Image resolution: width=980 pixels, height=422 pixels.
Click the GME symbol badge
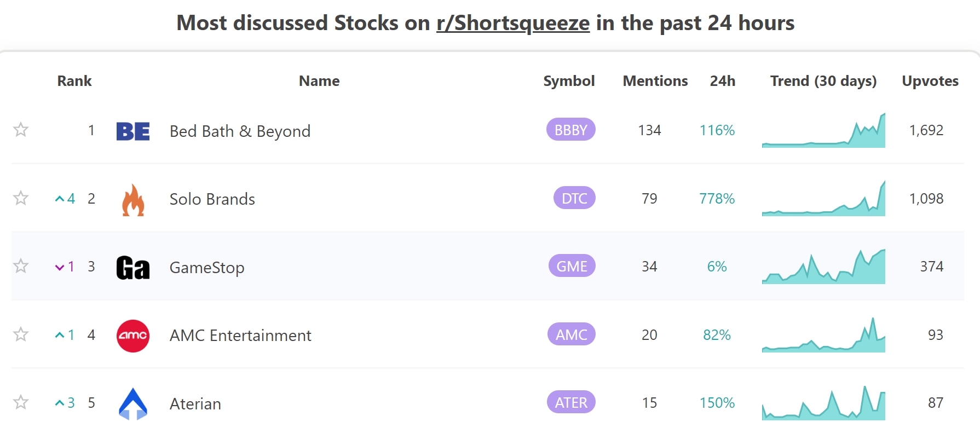572,266
